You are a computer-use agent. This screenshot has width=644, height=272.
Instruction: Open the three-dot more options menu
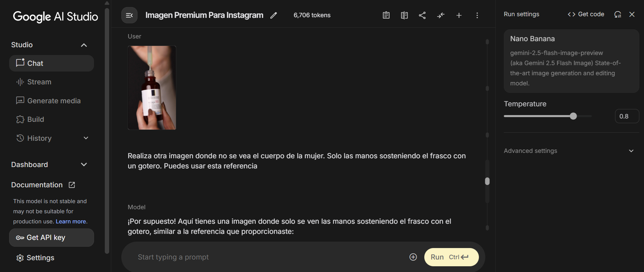pyautogui.click(x=477, y=15)
